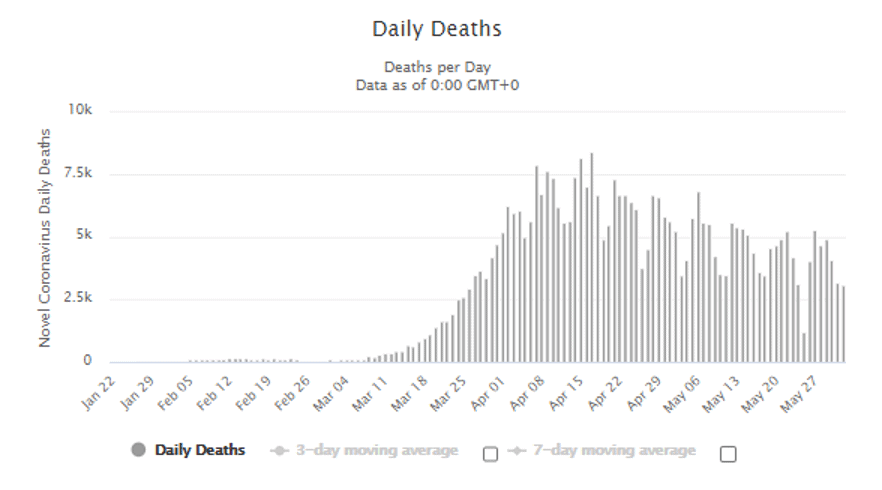Click the May 20 x-axis label

760,394
